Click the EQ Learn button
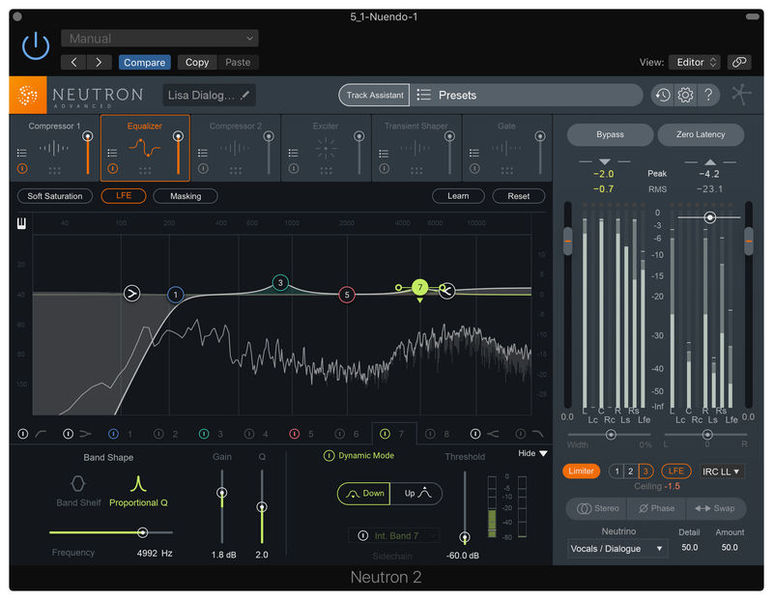This screenshot has width=773, height=600. pyautogui.click(x=458, y=196)
